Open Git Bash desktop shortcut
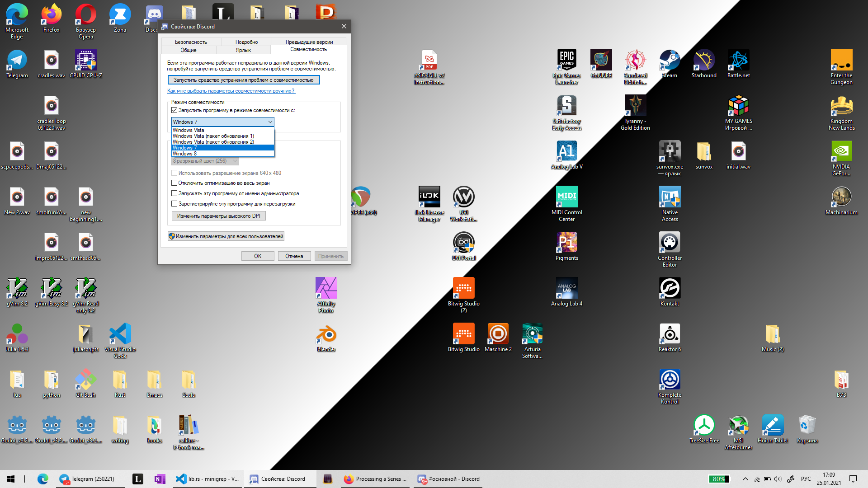The image size is (868, 488). point(85,384)
